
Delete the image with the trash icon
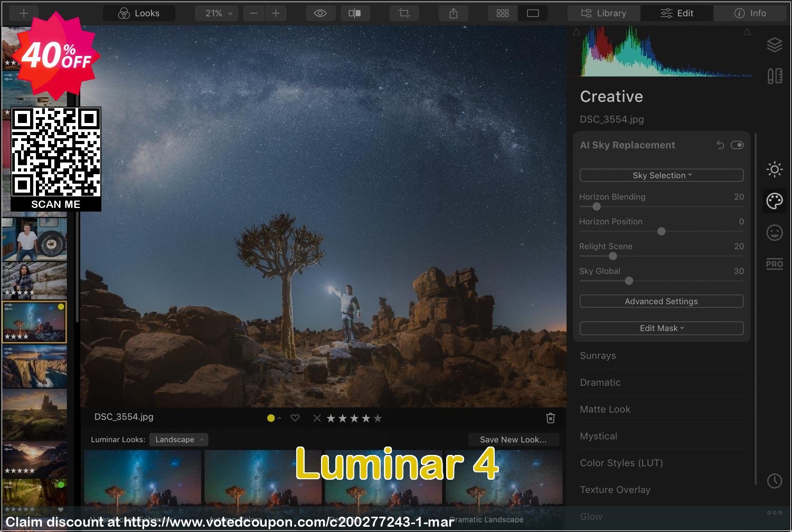coord(550,418)
